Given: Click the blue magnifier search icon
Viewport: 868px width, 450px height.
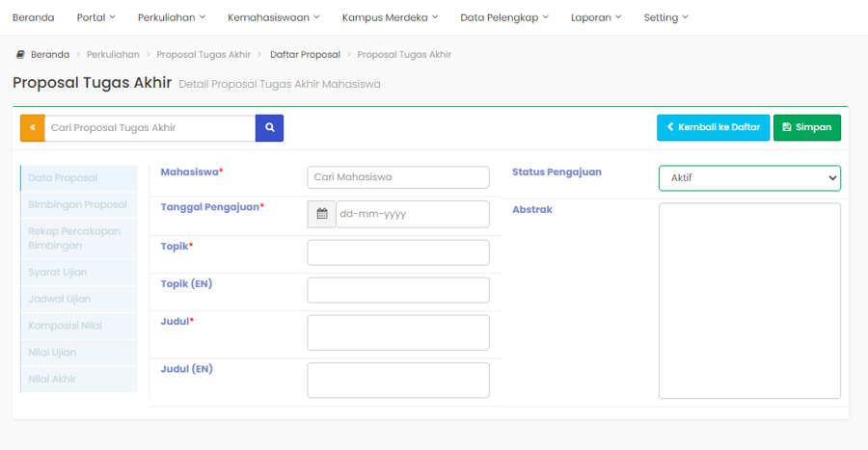Looking at the screenshot, I should tap(269, 128).
